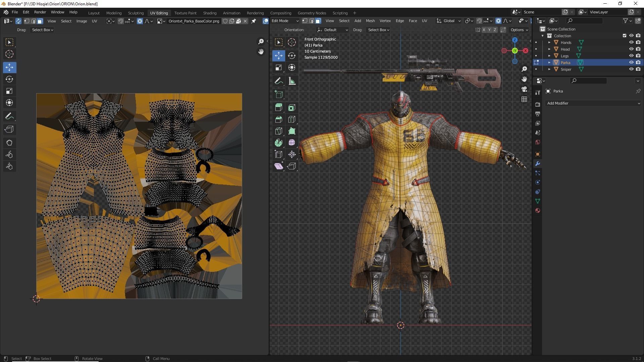644x362 pixels.
Task: Select the Add Cube tool in the 3D viewport
Action: pyautogui.click(x=279, y=94)
